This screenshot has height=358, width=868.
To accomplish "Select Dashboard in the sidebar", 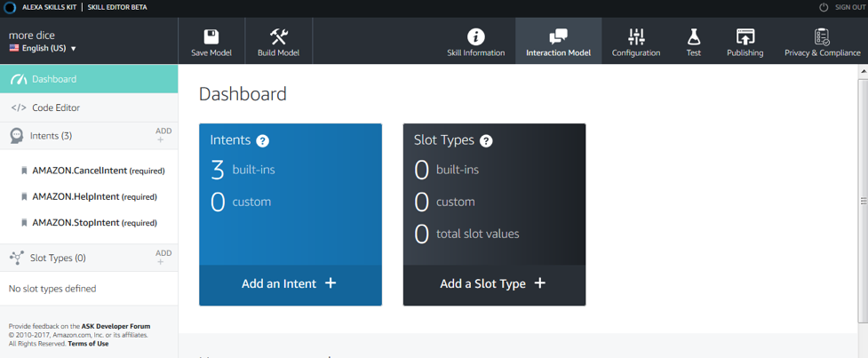I will point(89,79).
